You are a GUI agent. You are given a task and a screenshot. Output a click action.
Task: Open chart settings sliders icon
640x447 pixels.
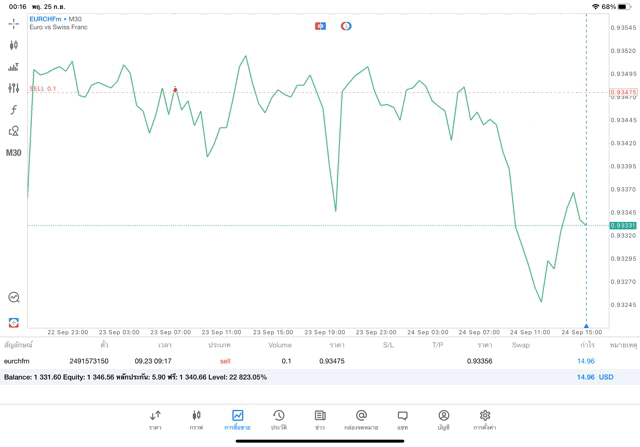pos(13,88)
